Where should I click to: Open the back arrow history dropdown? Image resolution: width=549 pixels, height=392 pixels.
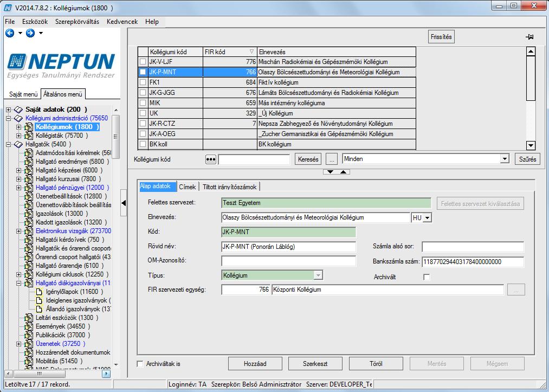point(20,33)
